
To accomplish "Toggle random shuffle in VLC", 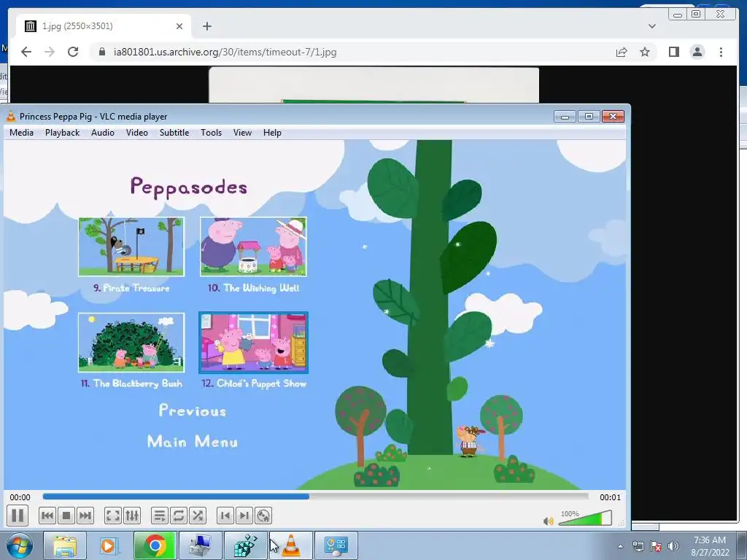I will tap(197, 516).
